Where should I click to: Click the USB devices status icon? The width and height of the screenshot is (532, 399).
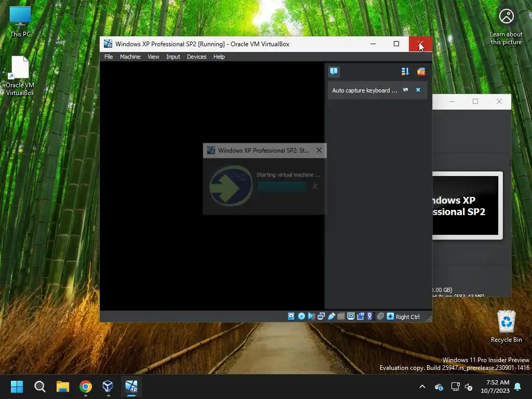click(331, 316)
